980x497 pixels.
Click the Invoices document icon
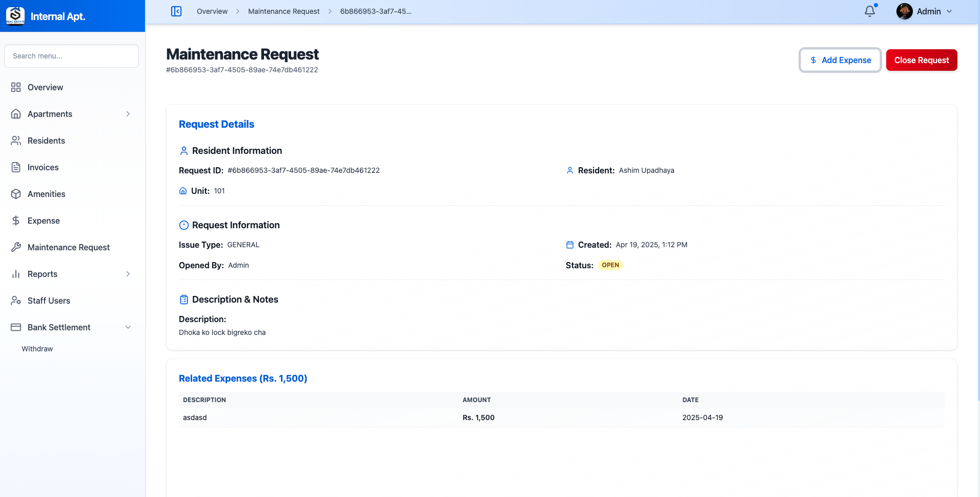(x=16, y=167)
